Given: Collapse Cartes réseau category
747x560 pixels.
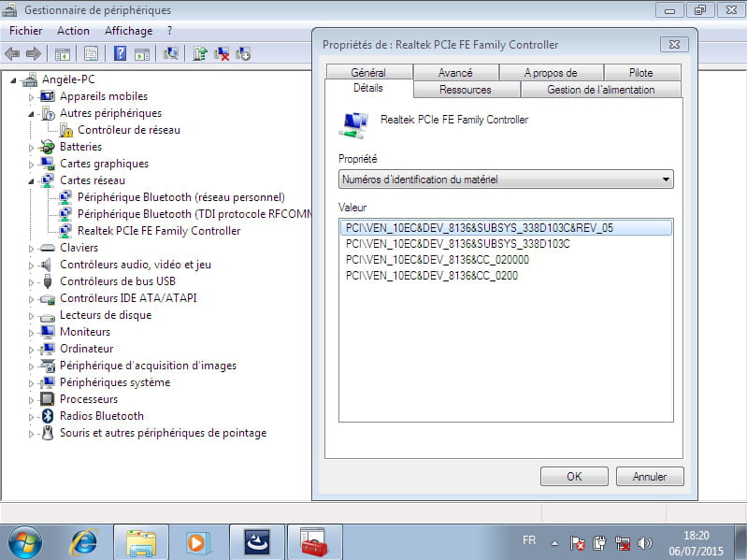Looking at the screenshot, I should point(32,181).
